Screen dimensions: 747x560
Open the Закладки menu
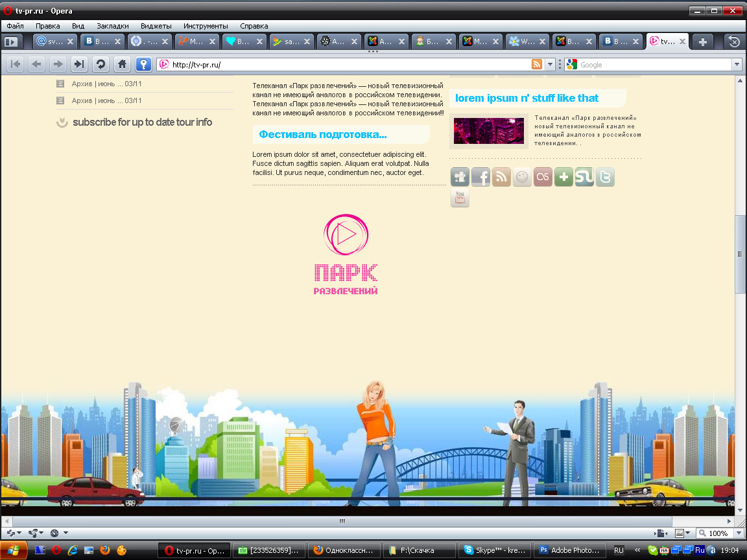click(112, 26)
